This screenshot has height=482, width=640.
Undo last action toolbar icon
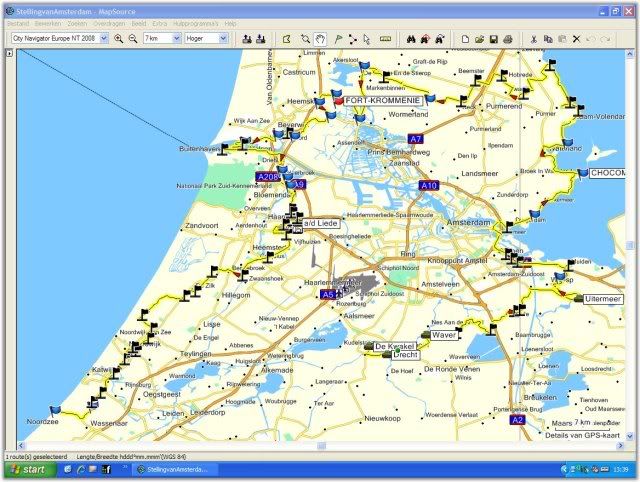click(591, 39)
